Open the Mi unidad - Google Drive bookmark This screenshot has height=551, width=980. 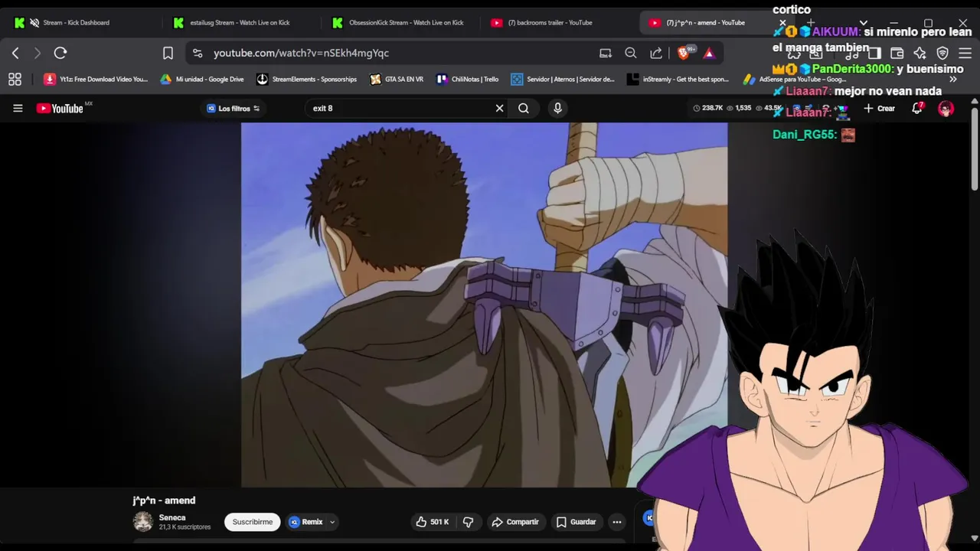[x=202, y=79]
